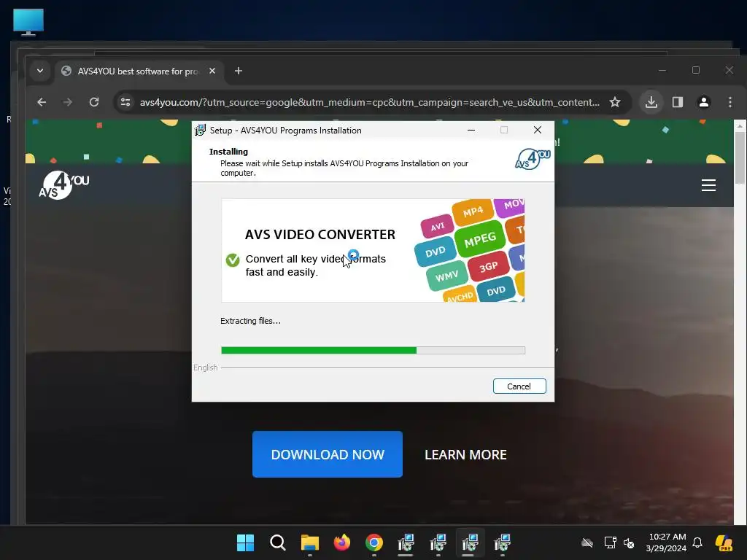This screenshot has height=560, width=747.
Task: Open the desktop monitor icon
Action: (28, 22)
